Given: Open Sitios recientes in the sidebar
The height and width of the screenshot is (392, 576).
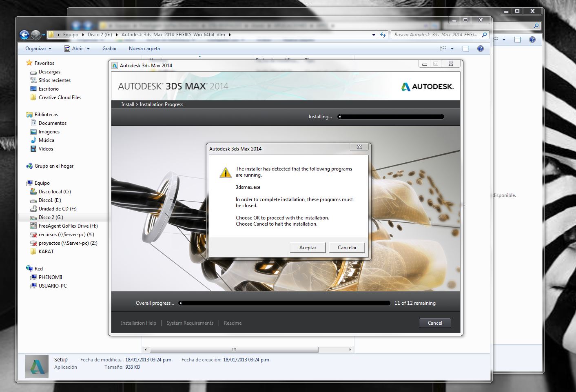Looking at the screenshot, I should pos(55,80).
